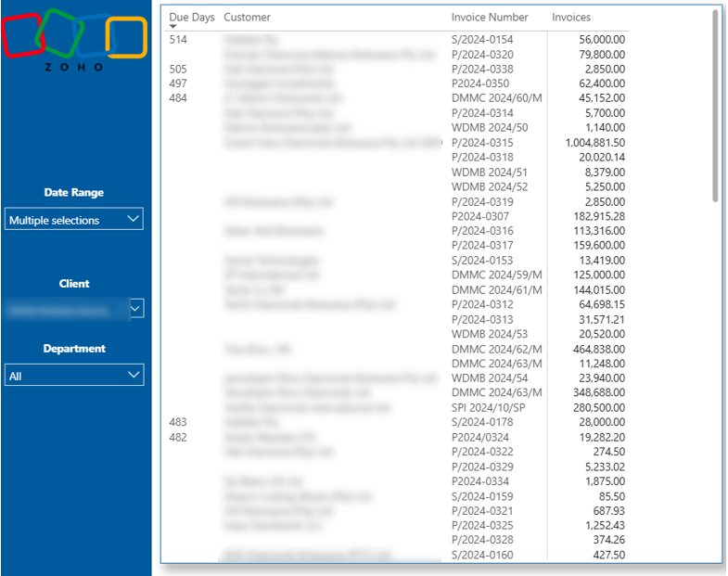Click the table's vertical scrollbar thumb

coord(714,104)
